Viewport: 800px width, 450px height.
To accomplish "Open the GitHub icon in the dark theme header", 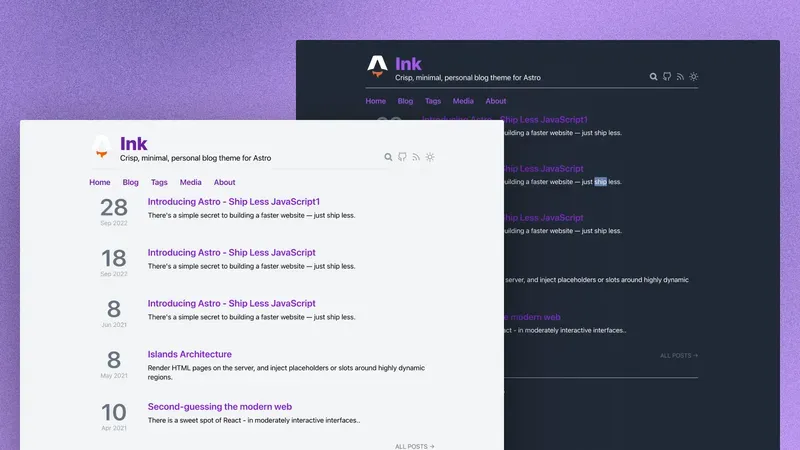I will (667, 76).
